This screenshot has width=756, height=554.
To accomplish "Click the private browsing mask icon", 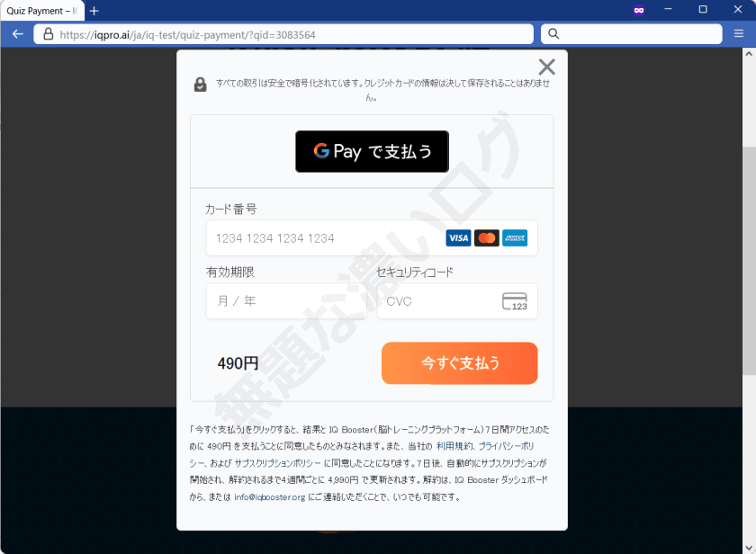I will click(x=639, y=10).
